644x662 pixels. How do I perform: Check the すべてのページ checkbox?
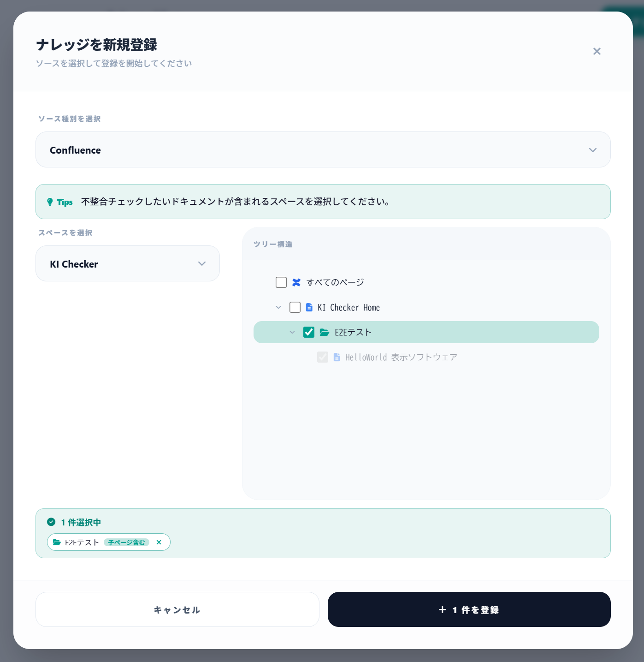281,282
